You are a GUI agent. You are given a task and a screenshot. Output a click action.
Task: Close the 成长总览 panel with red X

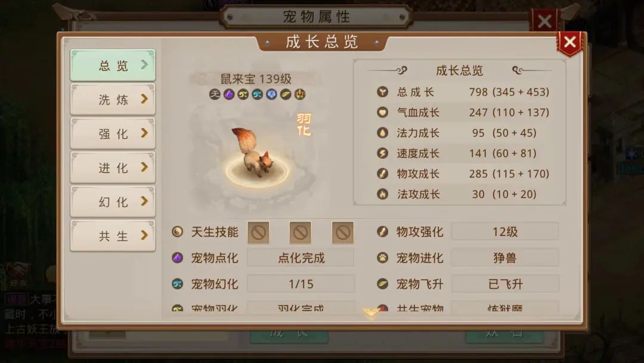point(569,42)
